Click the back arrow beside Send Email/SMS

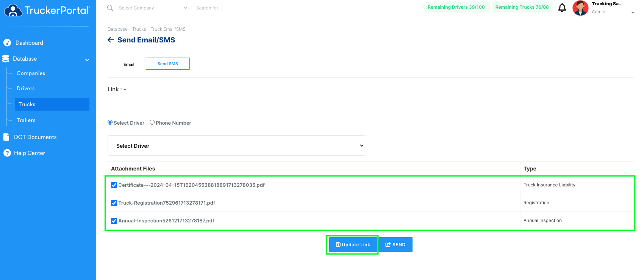[x=111, y=40]
